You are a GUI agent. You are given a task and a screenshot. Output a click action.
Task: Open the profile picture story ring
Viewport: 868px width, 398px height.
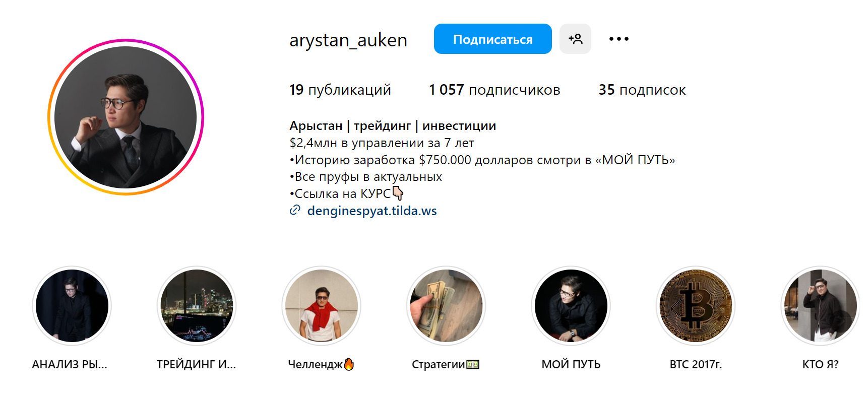click(x=126, y=117)
